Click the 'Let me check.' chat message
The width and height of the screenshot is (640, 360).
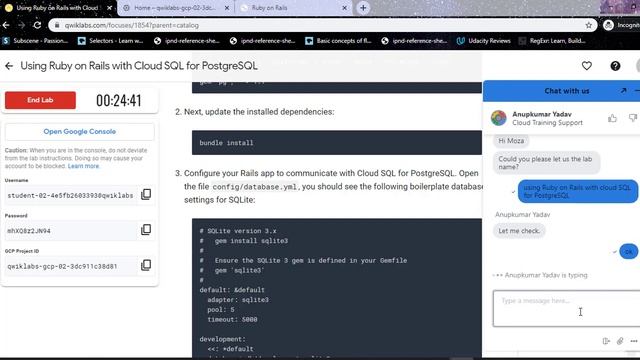pos(519,231)
